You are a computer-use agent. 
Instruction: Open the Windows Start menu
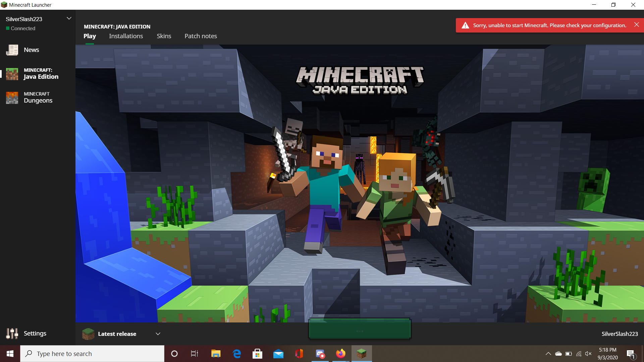pyautogui.click(x=10, y=354)
